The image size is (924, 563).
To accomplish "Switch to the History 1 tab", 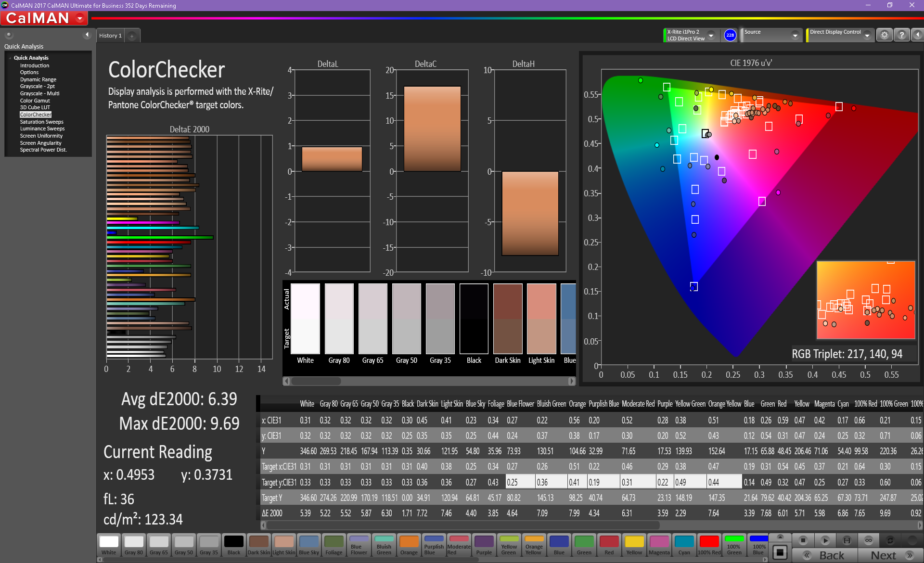I will 110,36.
